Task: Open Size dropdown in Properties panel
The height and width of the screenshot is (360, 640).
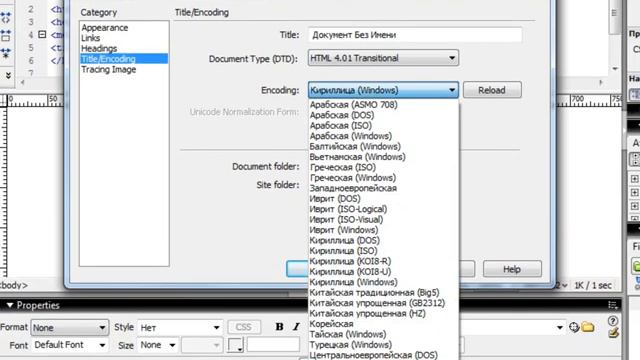Action: (158, 345)
